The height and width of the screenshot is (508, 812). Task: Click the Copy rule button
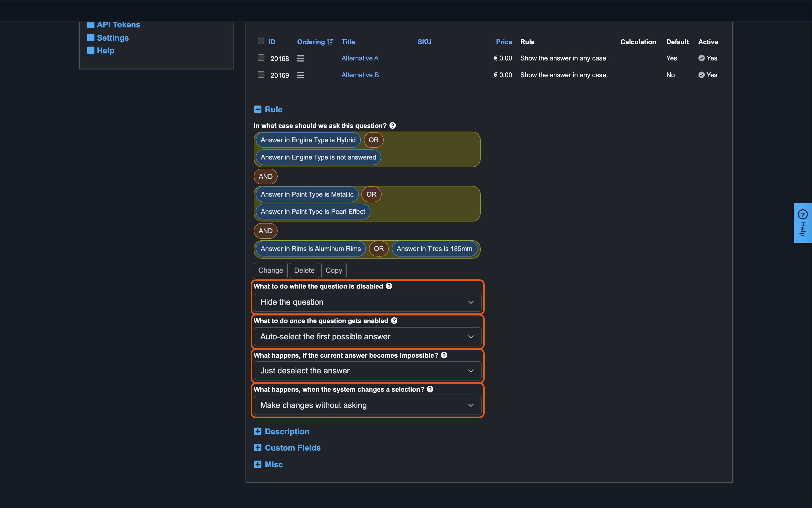click(334, 271)
